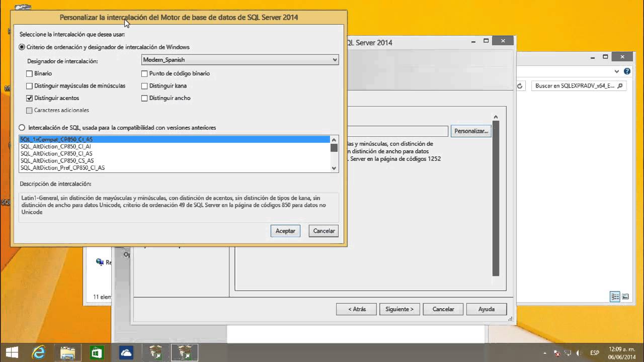Click the setup window scroll up arrow
This screenshot has width=644, height=362.
(496, 117)
